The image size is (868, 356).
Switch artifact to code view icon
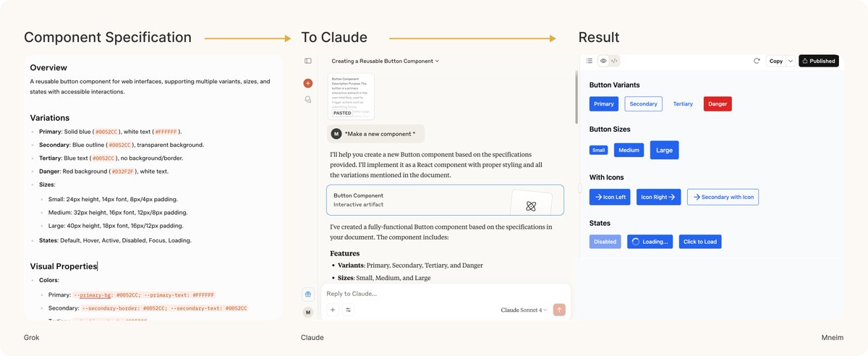coord(614,61)
